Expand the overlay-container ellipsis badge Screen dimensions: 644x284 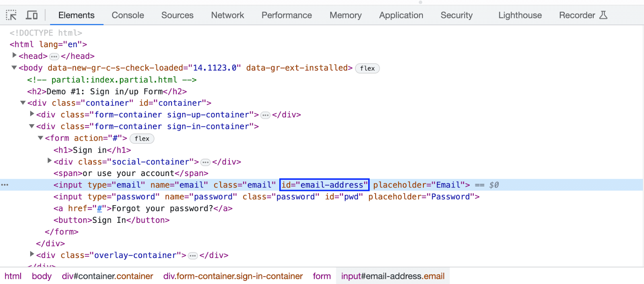(193, 256)
